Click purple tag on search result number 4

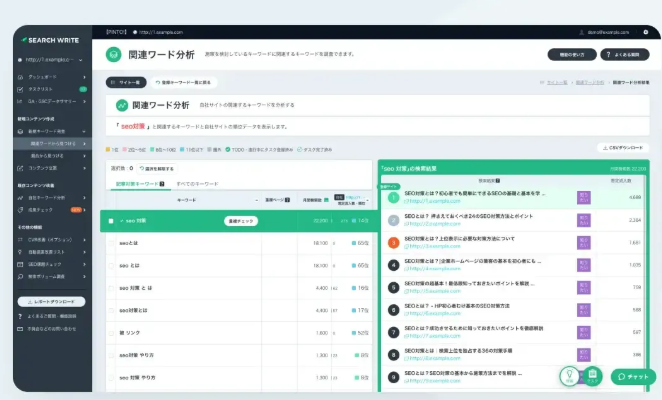pyautogui.click(x=584, y=265)
